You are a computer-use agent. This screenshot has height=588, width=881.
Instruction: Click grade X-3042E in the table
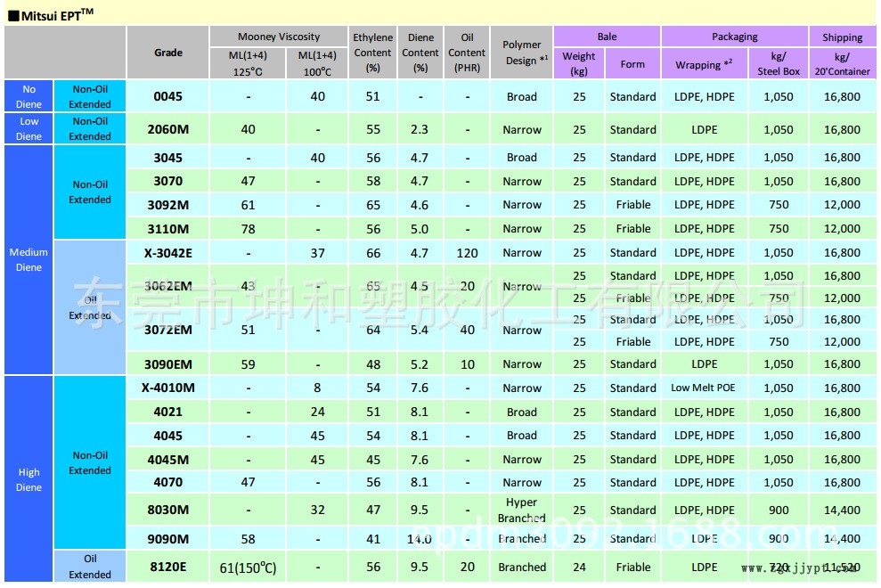point(167,253)
